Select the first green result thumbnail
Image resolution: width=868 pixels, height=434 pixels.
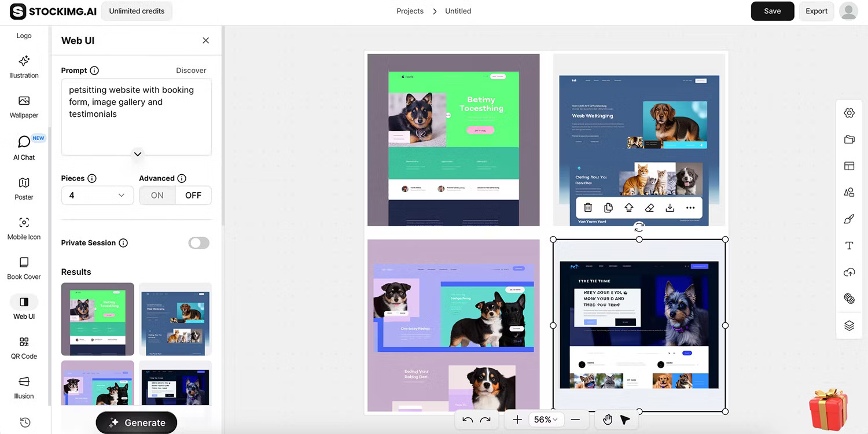pyautogui.click(x=97, y=319)
